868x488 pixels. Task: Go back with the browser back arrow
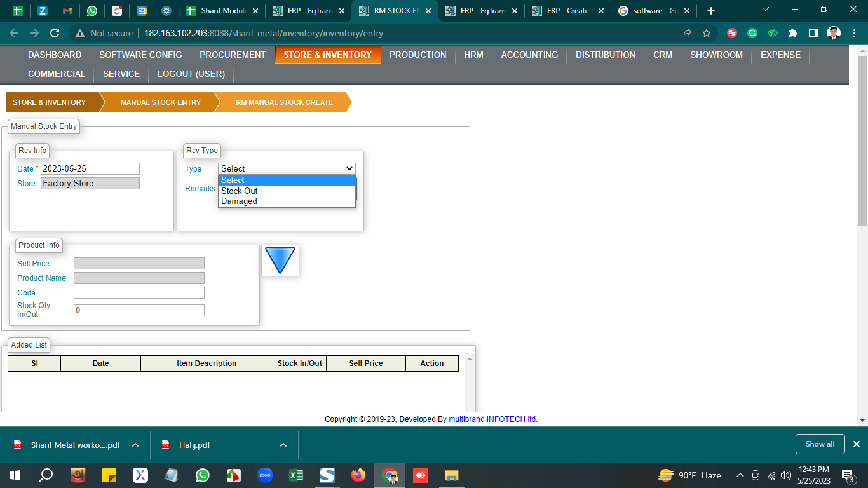(x=14, y=33)
